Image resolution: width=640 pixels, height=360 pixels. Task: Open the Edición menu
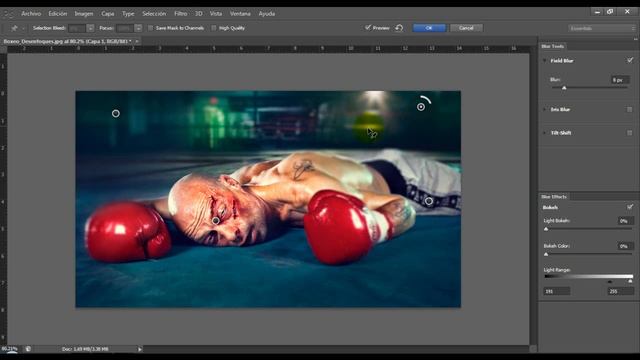58,13
